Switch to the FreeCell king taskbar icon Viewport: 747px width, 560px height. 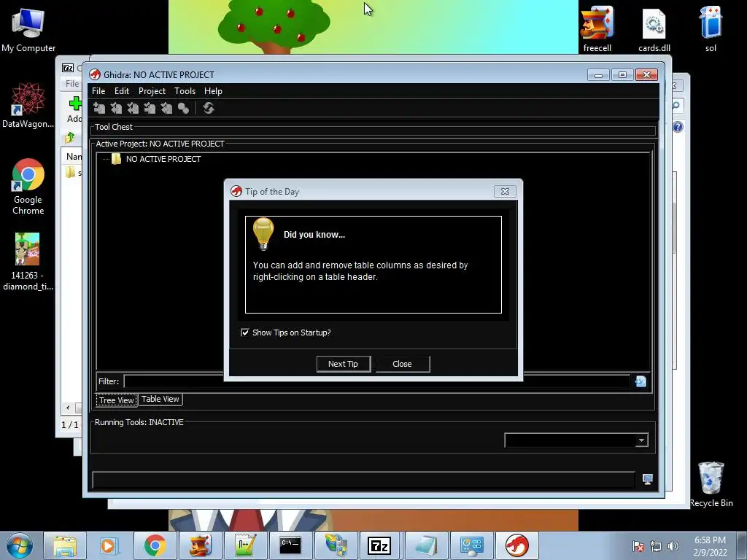click(200, 545)
